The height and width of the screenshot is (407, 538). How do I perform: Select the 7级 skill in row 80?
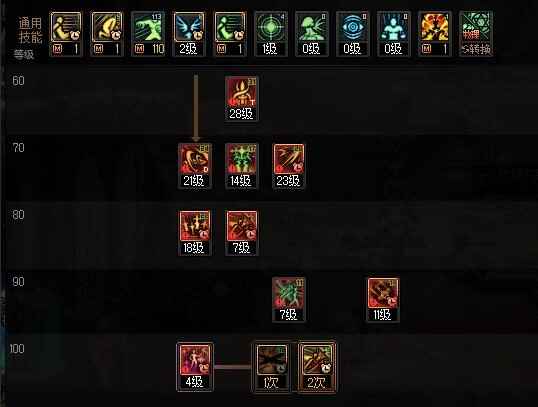[x=242, y=233]
